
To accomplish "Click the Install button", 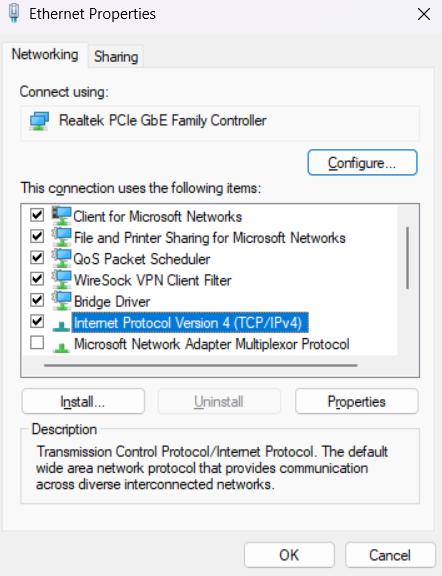I will 83,401.
